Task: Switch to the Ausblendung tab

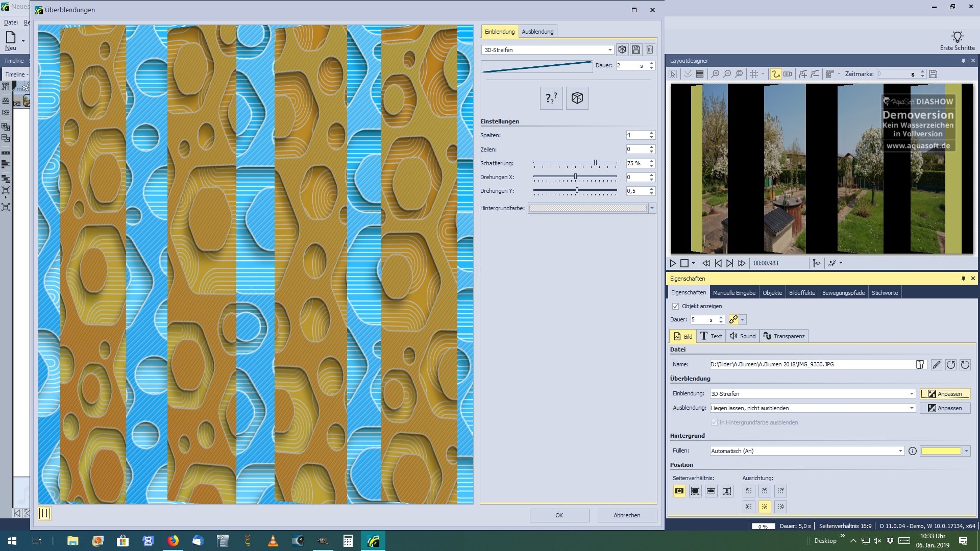Action: coord(537,32)
